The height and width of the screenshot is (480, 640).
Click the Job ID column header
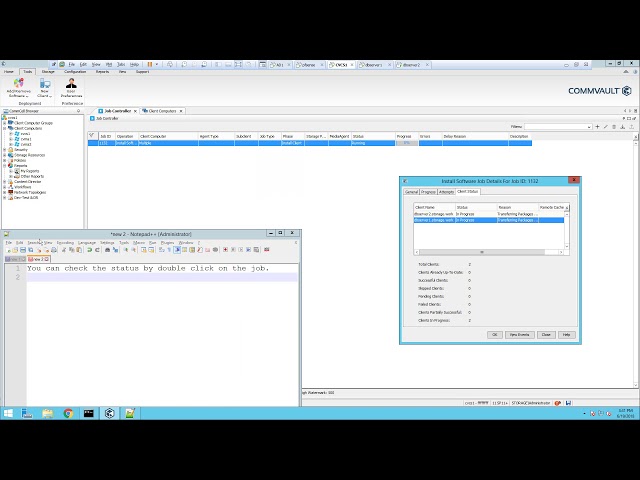coord(106,136)
